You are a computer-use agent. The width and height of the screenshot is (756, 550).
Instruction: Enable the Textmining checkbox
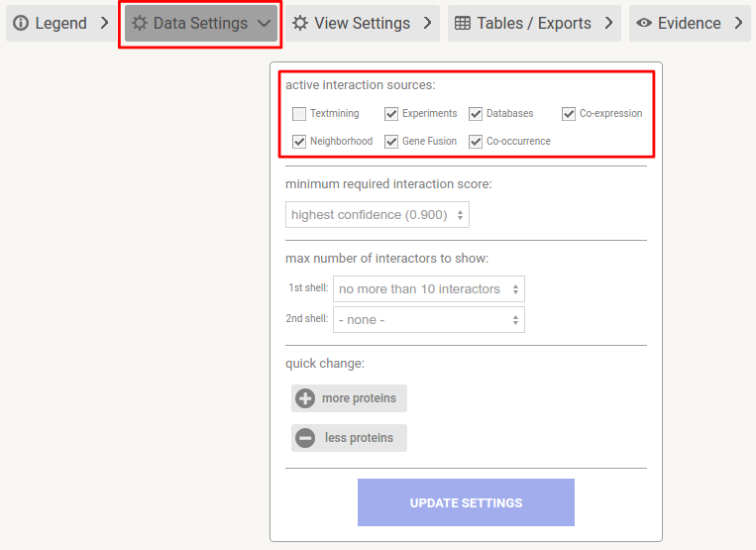299,114
